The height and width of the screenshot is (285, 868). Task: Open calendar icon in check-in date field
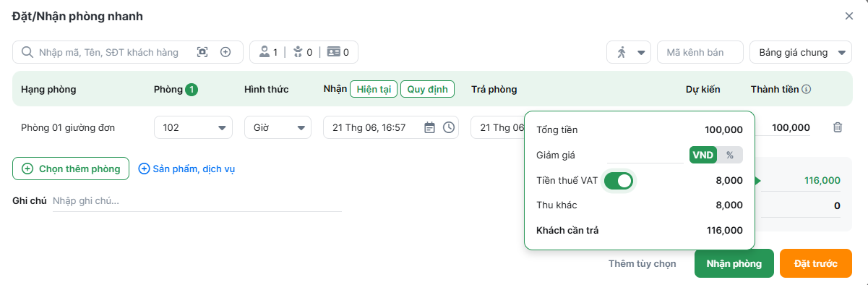[x=429, y=127]
